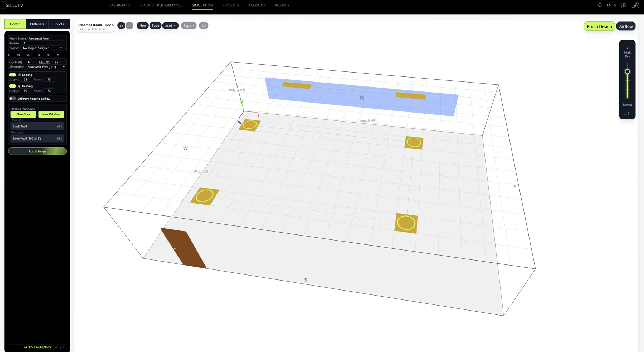Image resolution: width=644 pixels, height=352 pixels.
Task: Open the Diffusers tab
Action: 37,24
